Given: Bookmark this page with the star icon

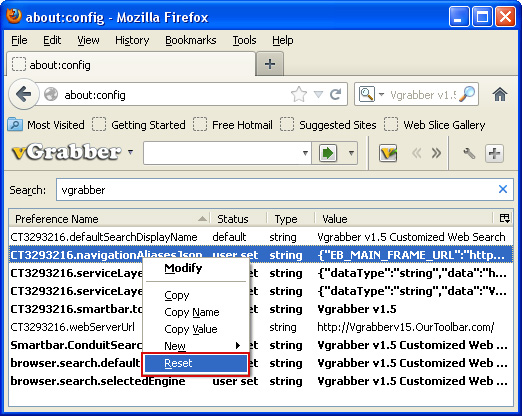Looking at the screenshot, I should tap(299, 94).
